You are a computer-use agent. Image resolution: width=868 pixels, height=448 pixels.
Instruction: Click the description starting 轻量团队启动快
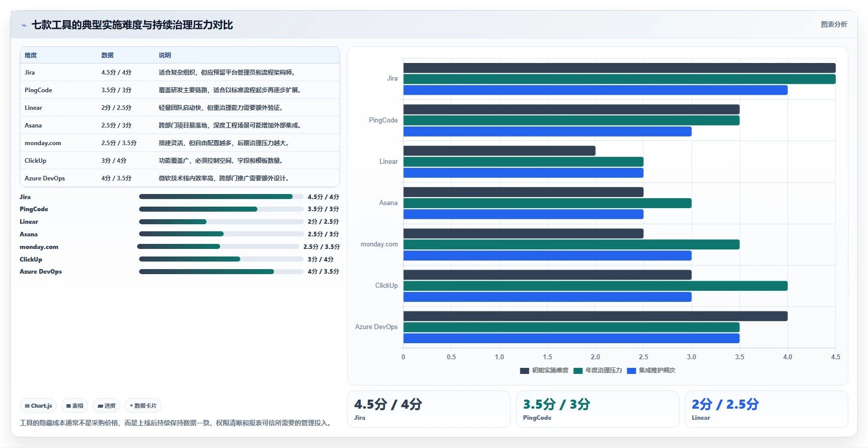221,108
